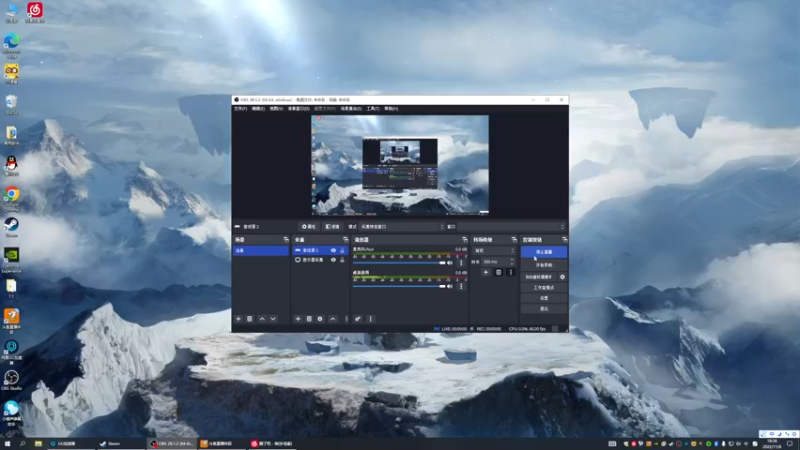Screen dimensions: 800x450
Task: Click the Start Recording button
Action: pos(544,265)
